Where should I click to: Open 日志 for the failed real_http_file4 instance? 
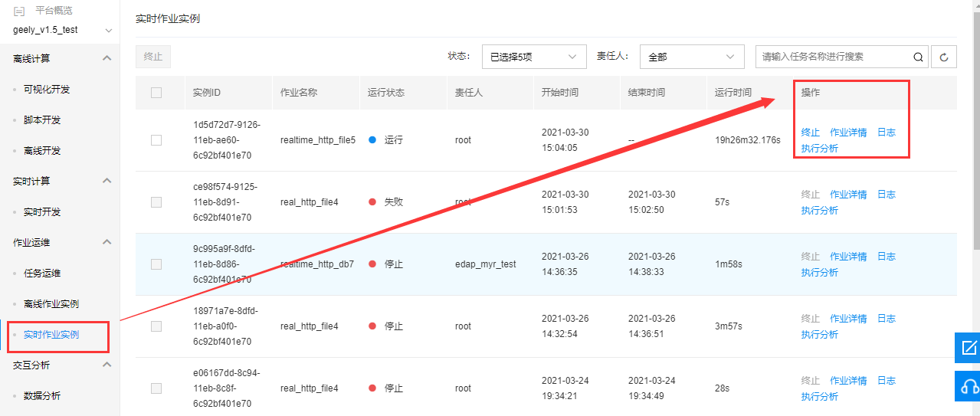coord(886,195)
